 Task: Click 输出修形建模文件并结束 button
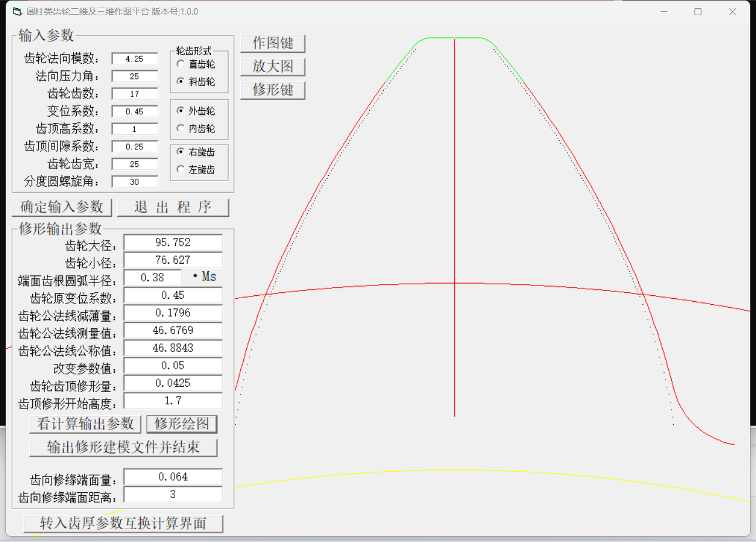pyautogui.click(x=123, y=447)
